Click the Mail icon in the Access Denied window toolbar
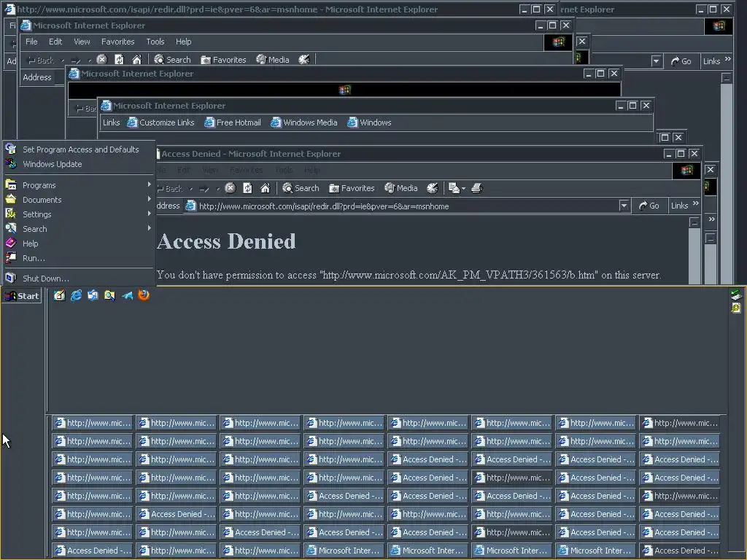 454,188
